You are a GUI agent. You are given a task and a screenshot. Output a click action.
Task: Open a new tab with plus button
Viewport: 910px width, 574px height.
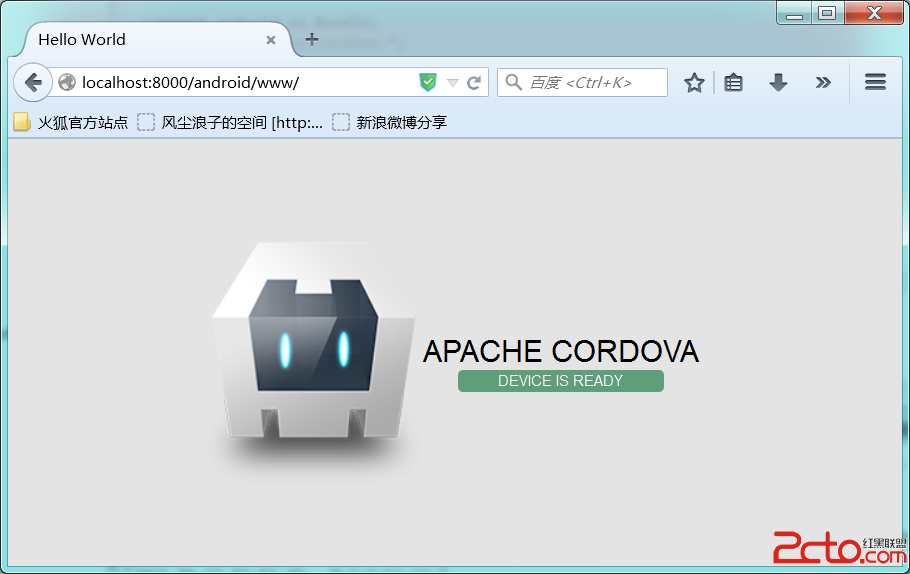tap(312, 39)
